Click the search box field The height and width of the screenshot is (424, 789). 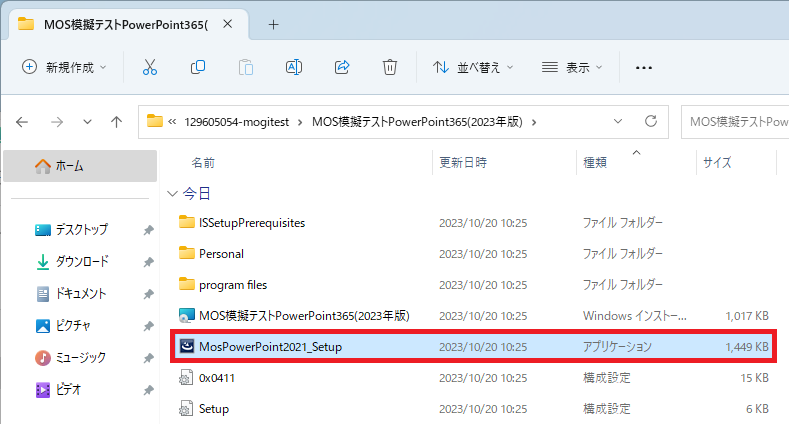[735, 121]
